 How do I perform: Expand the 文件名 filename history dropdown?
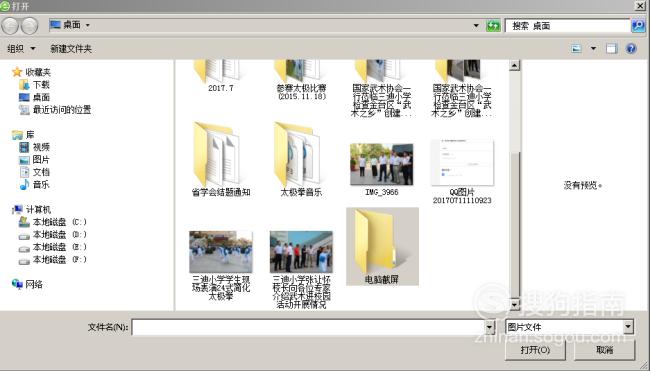[x=490, y=327]
